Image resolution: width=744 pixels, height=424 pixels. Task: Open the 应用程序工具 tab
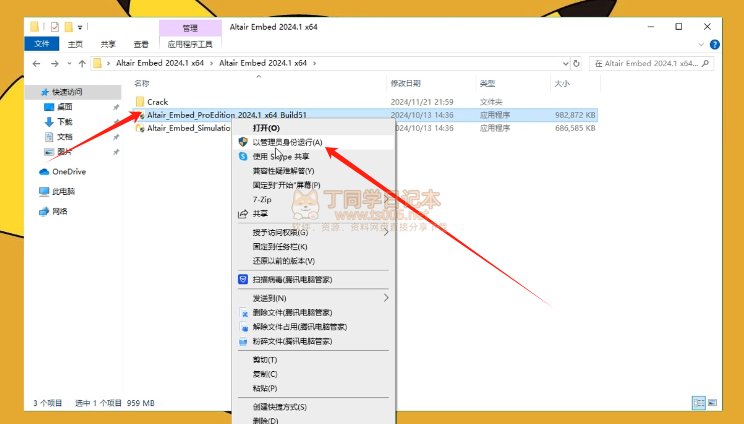point(190,45)
